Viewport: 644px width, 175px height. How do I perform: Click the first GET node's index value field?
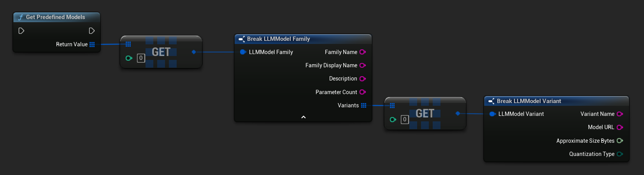(141, 58)
